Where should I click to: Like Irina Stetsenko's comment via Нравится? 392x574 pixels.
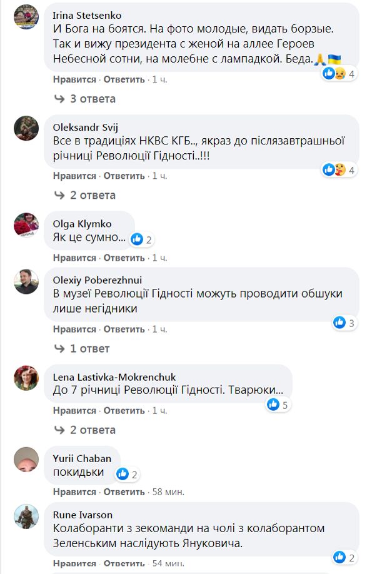click(74, 79)
